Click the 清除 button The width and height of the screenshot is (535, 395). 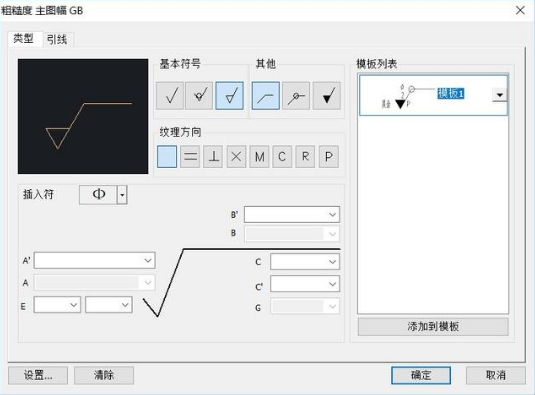[104, 375]
